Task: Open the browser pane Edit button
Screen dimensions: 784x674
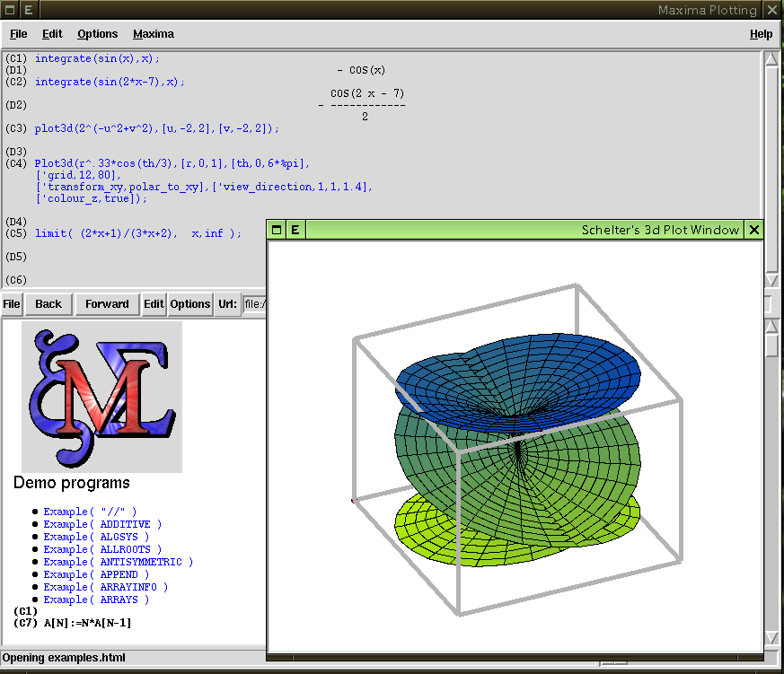Action: click(154, 303)
